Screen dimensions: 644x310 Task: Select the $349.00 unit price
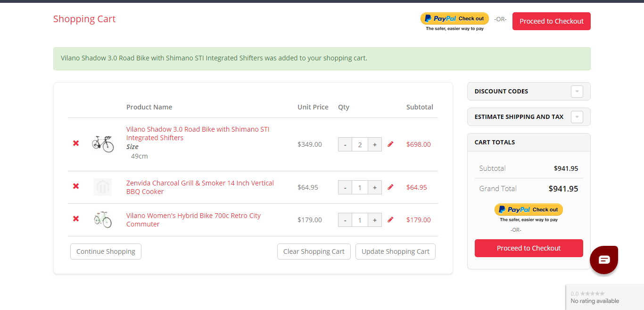click(310, 144)
